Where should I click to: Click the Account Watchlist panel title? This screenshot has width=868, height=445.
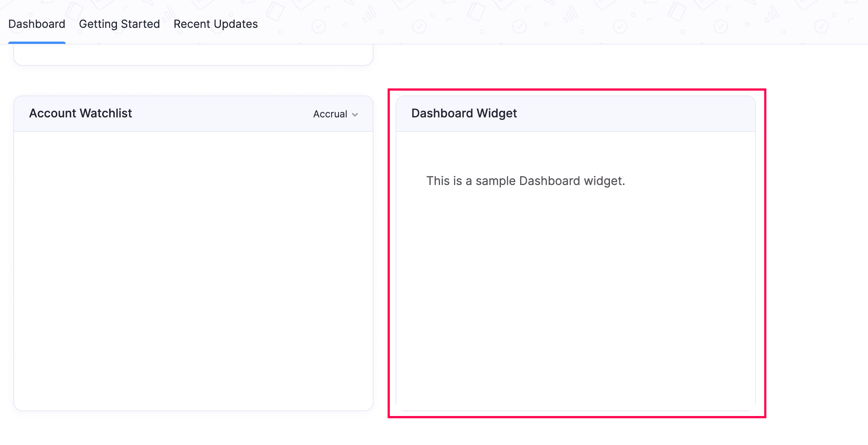80,113
